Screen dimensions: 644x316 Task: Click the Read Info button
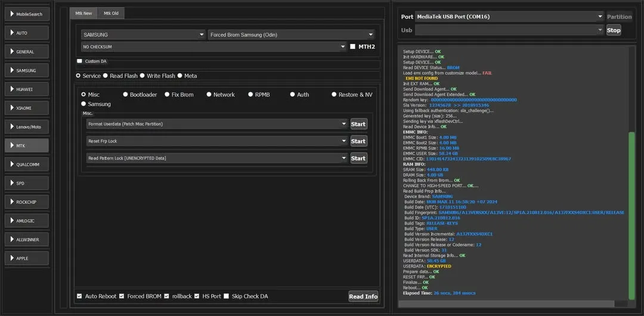(x=363, y=296)
